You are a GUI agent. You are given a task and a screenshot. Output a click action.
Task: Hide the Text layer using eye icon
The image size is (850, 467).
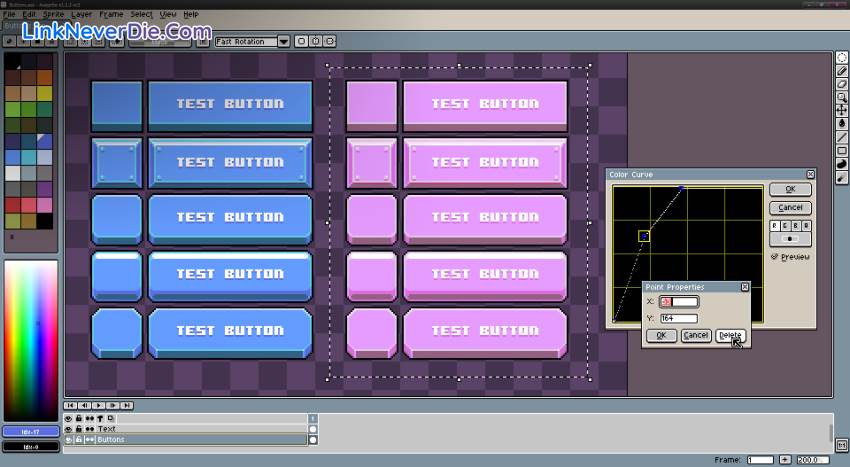click(69, 429)
